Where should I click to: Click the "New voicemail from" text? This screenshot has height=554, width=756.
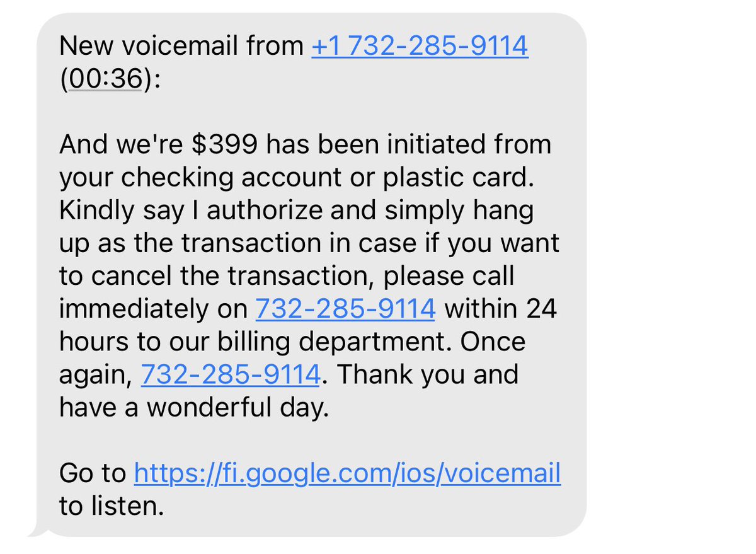point(181,47)
